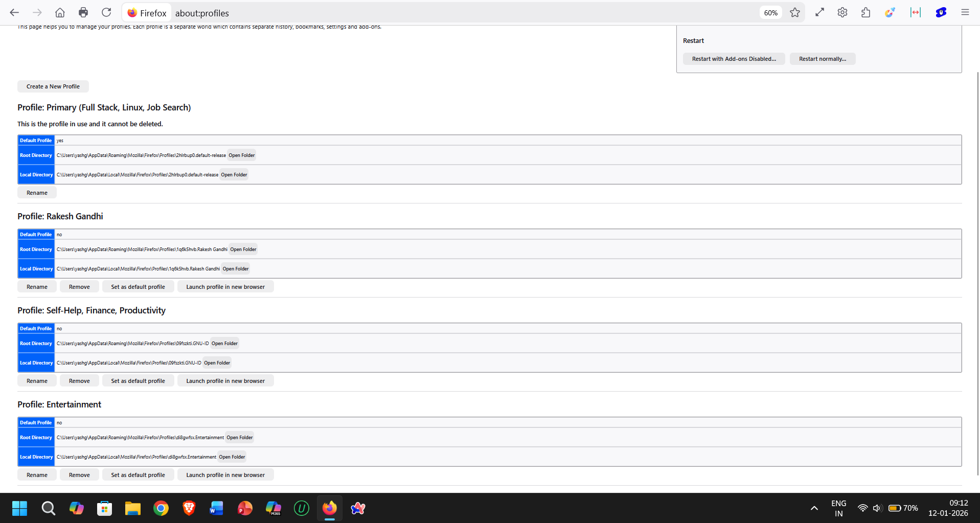The width and height of the screenshot is (980, 523).
Task: Open the Firefox home page
Action: coord(60,13)
